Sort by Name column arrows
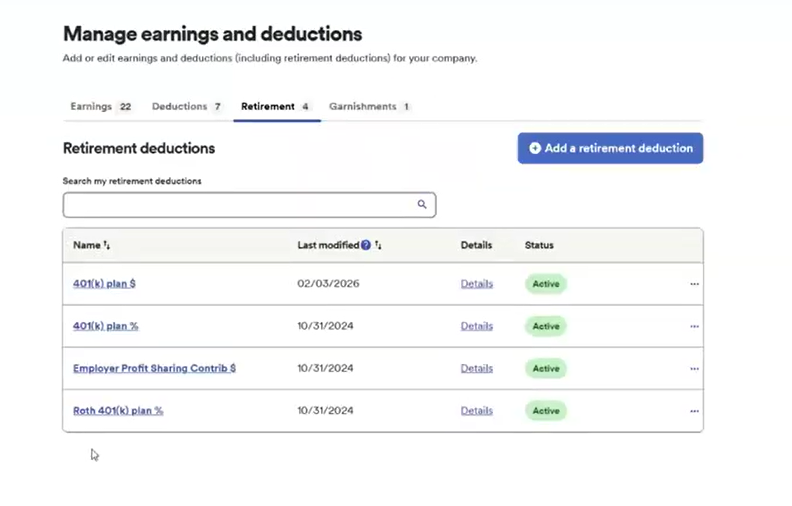The width and height of the screenshot is (792, 506). pyautogui.click(x=107, y=245)
